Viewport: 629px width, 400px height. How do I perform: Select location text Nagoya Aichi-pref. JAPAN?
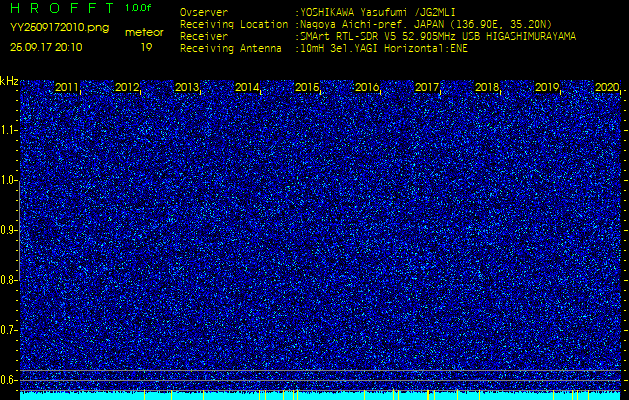[371, 24]
